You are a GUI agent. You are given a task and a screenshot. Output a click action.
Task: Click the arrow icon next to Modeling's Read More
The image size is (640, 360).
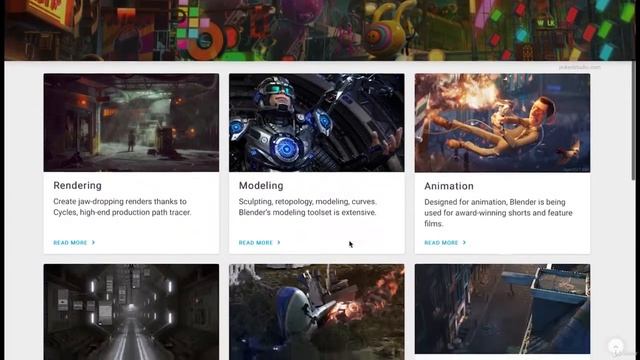coord(279,242)
